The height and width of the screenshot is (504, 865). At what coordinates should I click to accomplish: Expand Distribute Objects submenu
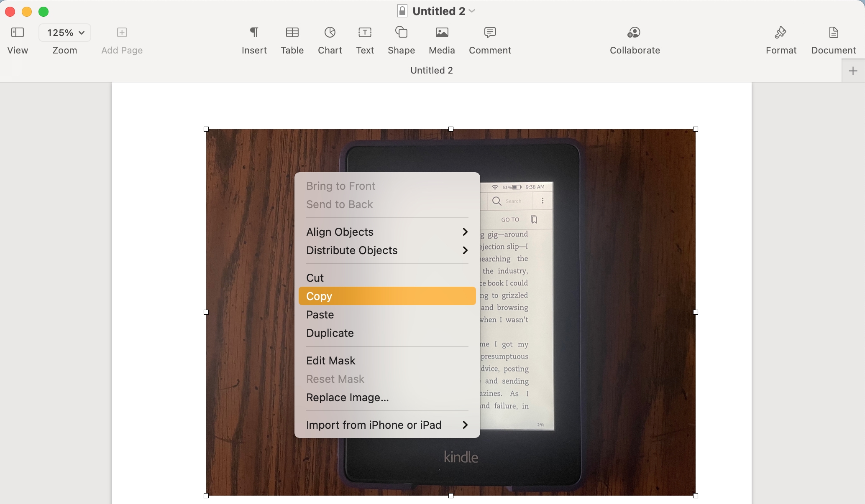click(386, 249)
